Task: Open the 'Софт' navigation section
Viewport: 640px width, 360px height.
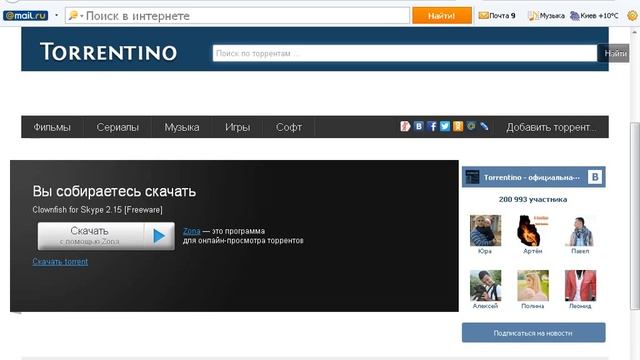Action: (x=289, y=127)
